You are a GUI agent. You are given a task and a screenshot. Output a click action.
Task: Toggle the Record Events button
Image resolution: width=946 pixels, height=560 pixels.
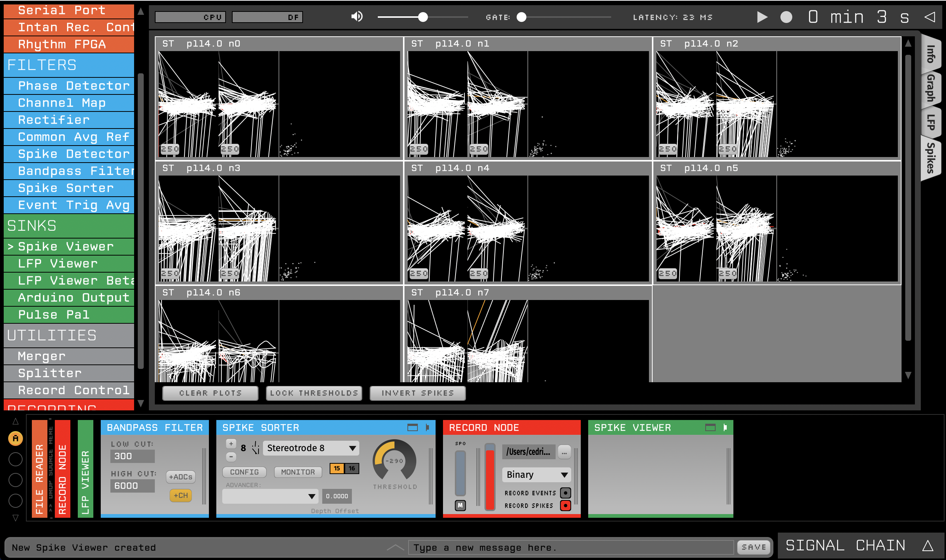[x=565, y=493]
